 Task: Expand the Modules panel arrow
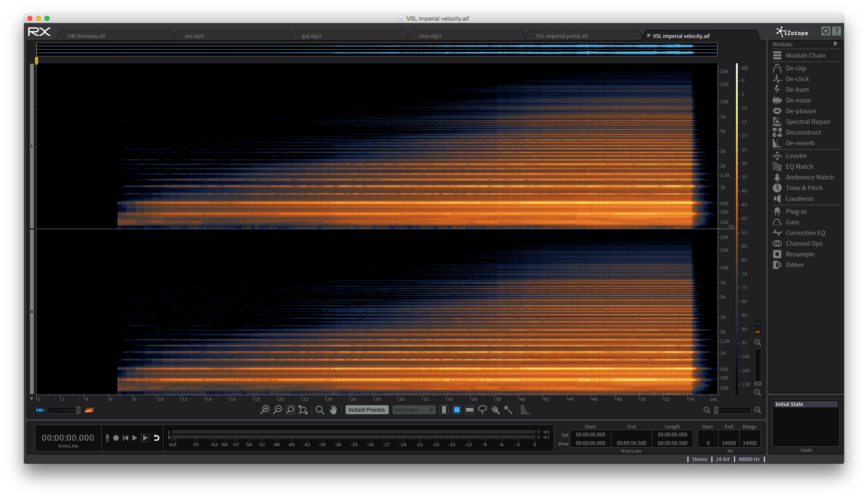pos(835,44)
